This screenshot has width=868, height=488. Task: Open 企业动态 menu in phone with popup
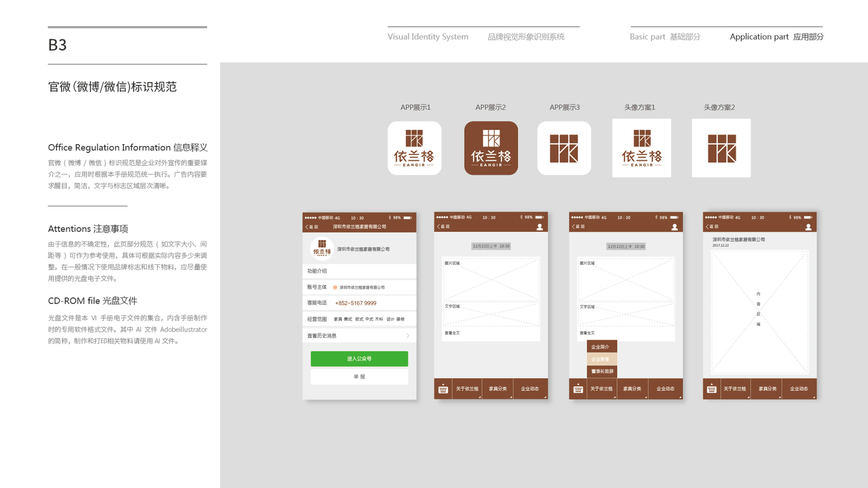[665, 389]
